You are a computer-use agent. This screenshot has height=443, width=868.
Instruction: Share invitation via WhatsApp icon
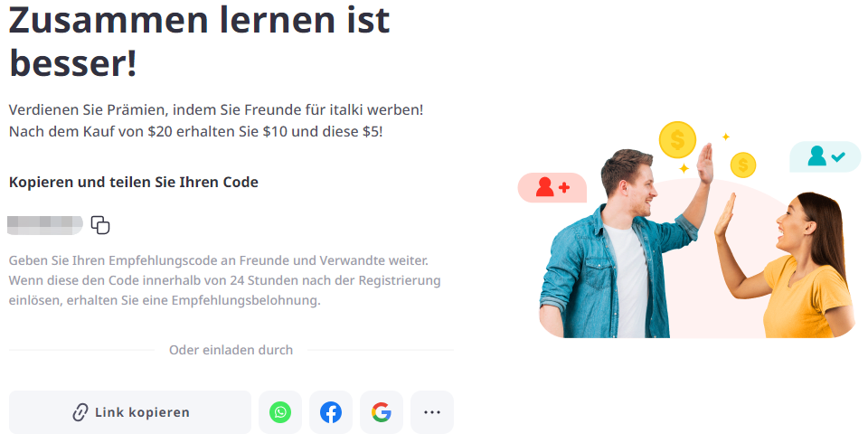[280, 412]
